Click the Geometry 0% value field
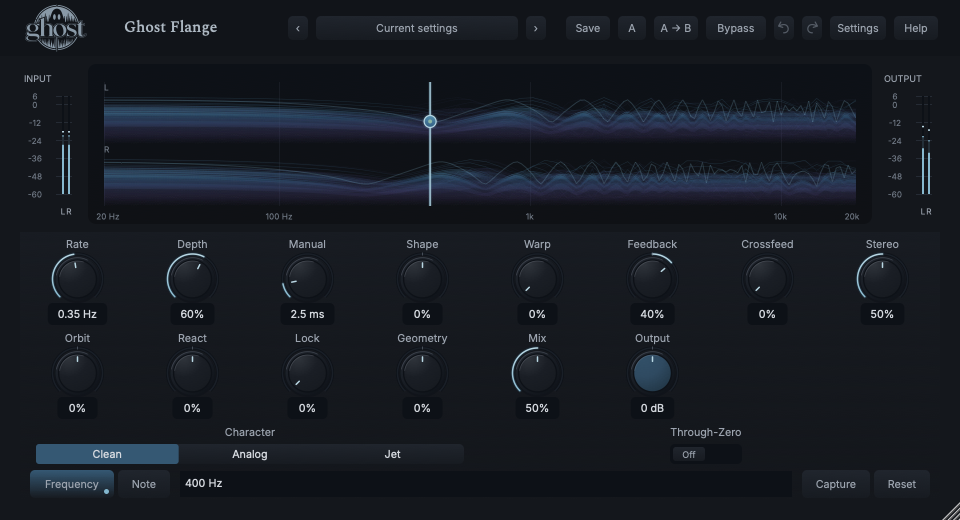960x520 pixels. [422, 408]
